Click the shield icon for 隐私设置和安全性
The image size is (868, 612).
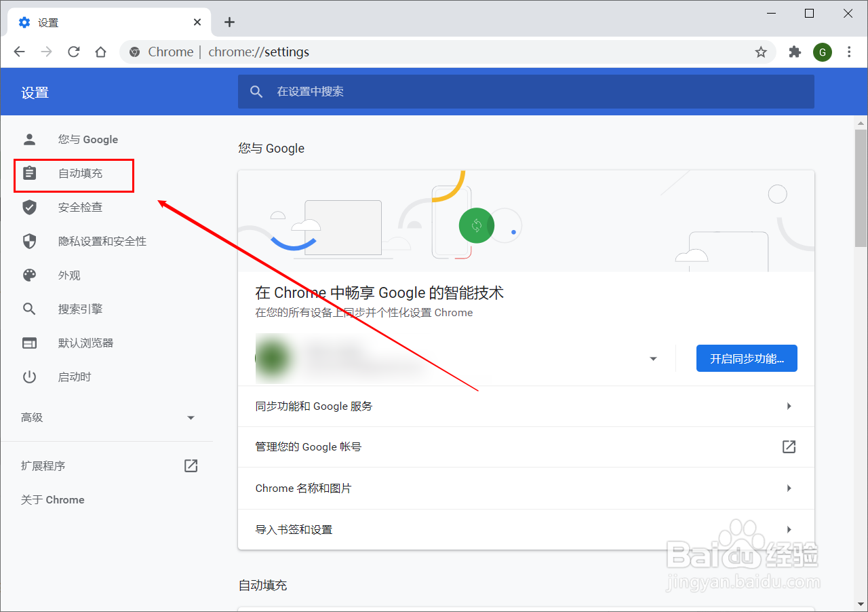click(29, 242)
